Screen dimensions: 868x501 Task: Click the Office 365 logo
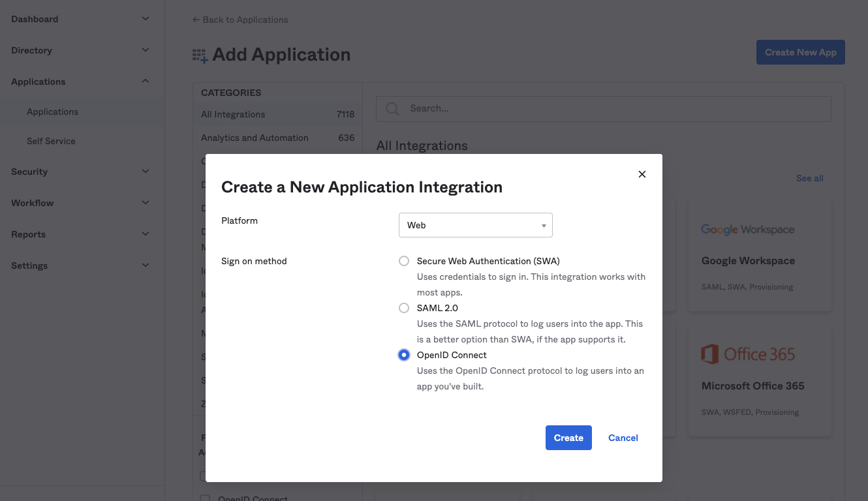coord(748,354)
